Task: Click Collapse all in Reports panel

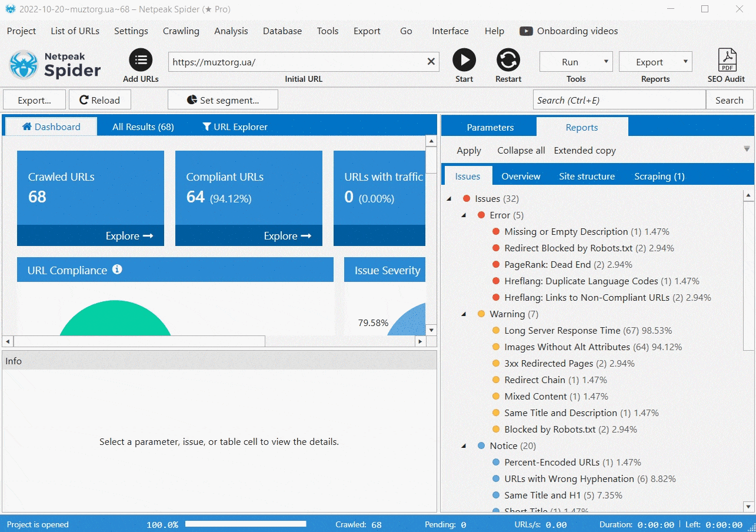Action: (521, 151)
